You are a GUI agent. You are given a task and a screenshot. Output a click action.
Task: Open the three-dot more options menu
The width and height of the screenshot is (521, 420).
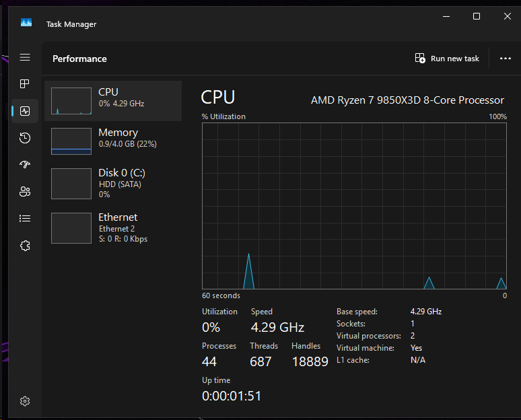(506, 59)
